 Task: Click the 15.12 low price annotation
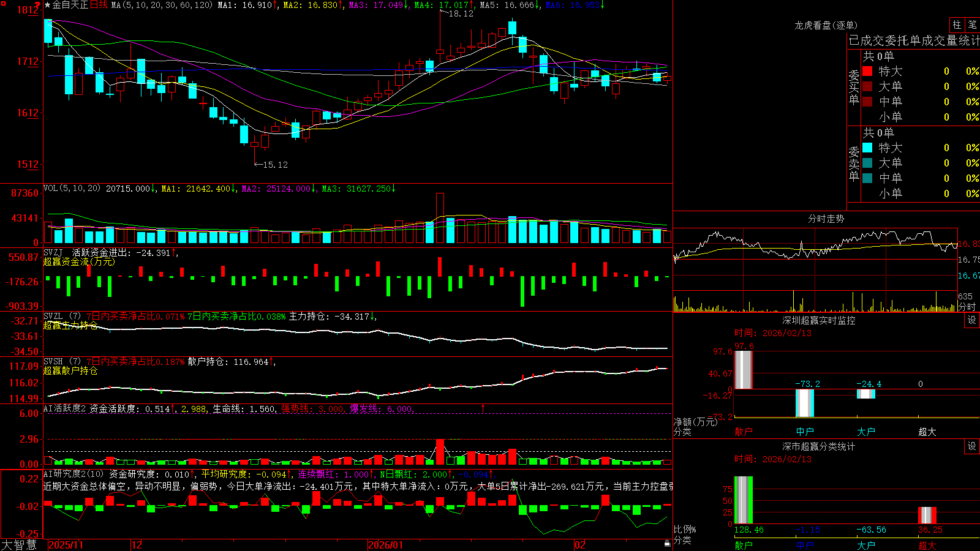275,165
